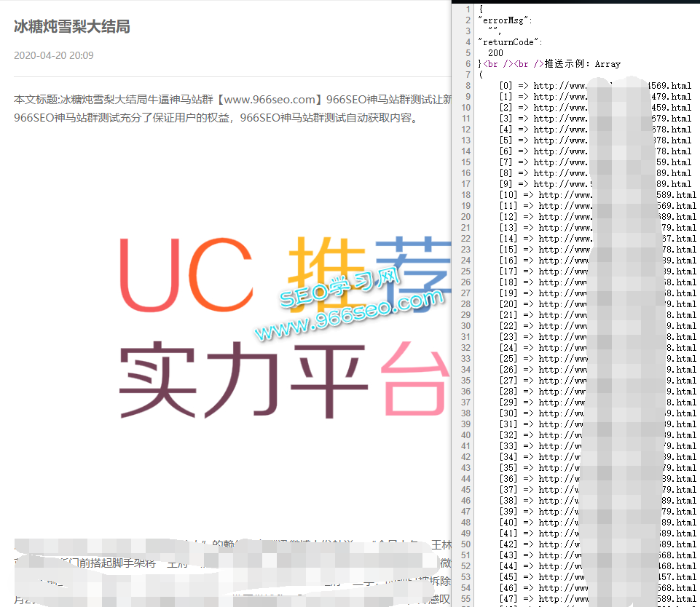
Task: Click gutter line number 7
Action: coord(468,74)
